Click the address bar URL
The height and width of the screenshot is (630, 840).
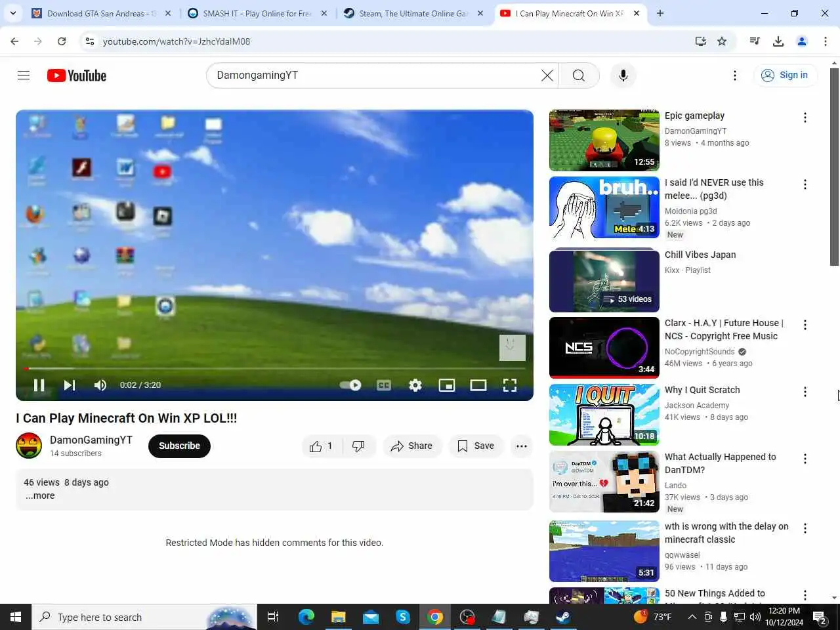click(177, 41)
